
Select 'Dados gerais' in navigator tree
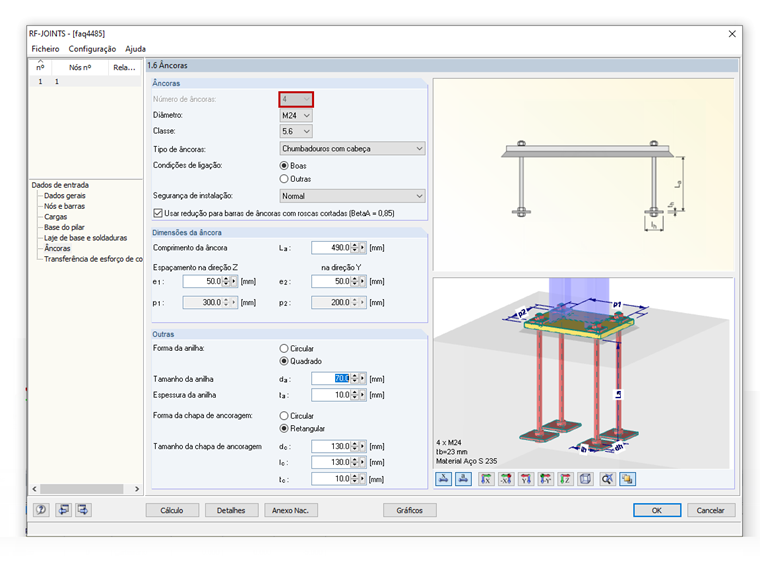pos(64,196)
